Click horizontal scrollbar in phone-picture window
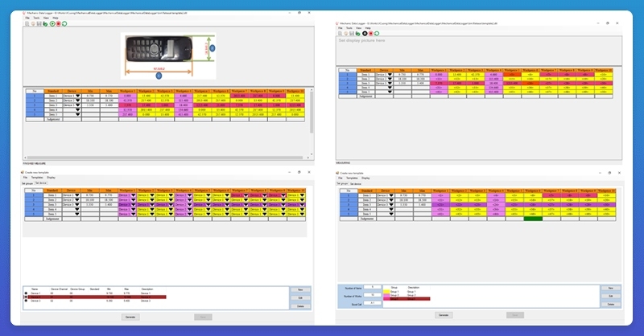The height and width of the screenshot is (336, 644). coord(167,158)
